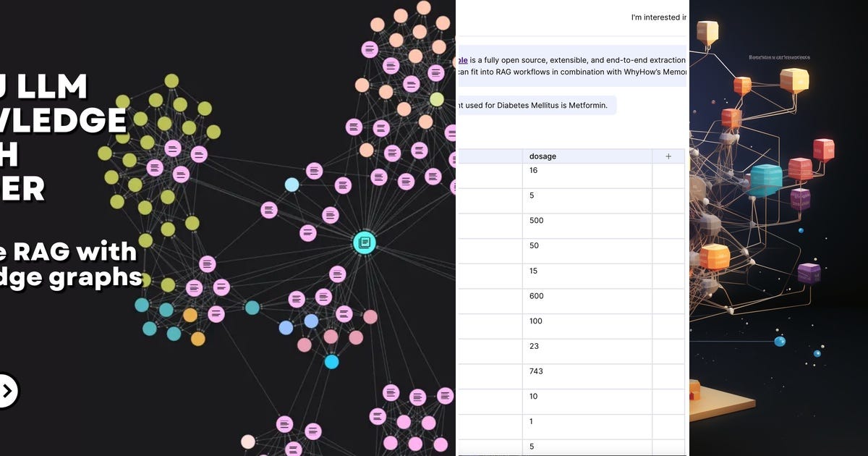Select the central teal document node
Viewport: 868px width, 456px height.
coord(364,243)
